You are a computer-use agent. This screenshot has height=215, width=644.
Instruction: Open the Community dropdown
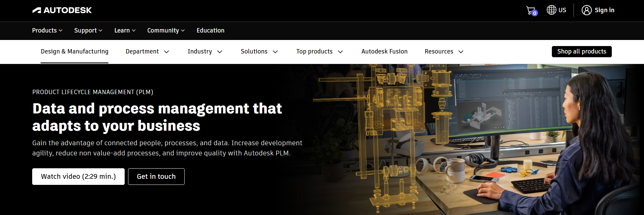pyautogui.click(x=166, y=30)
